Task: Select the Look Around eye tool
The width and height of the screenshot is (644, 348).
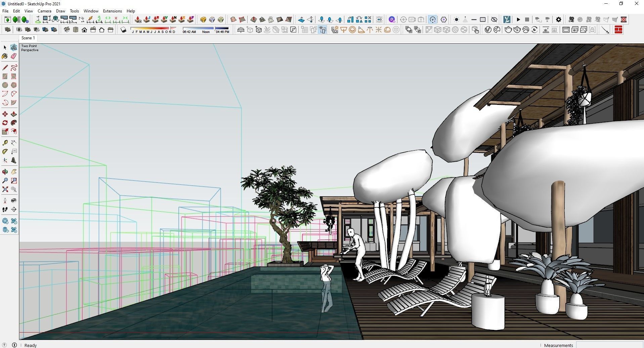Action: coord(14,201)
